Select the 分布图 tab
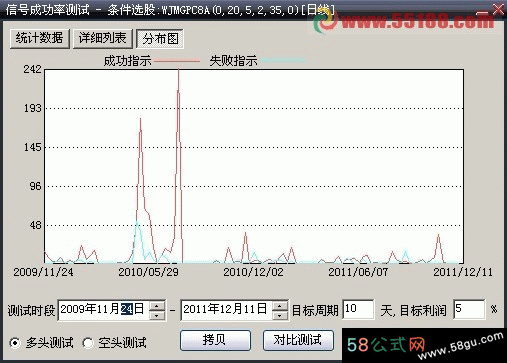This screenshot has height=363, width=507. coord(160,39)
